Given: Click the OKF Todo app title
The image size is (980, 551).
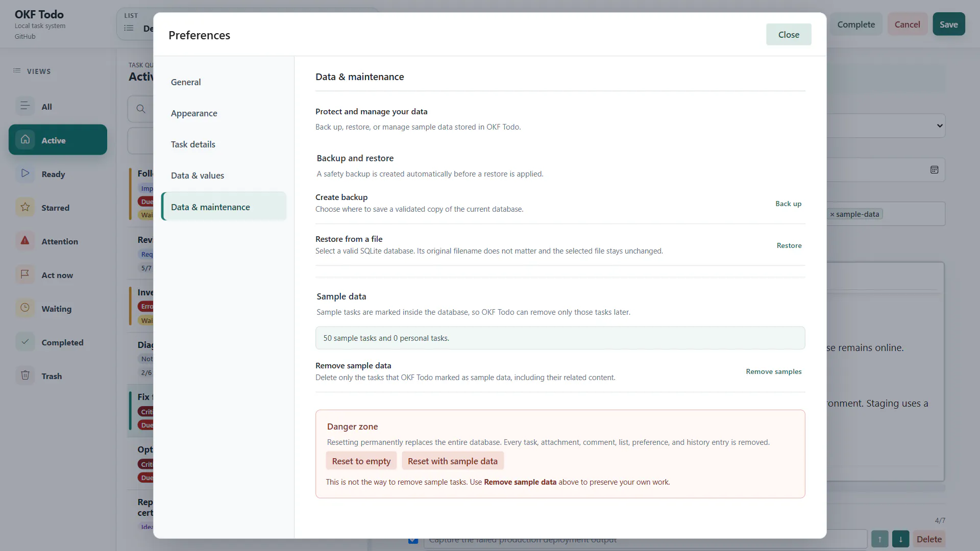Looking at the screenshot, I should pos(39,14).
